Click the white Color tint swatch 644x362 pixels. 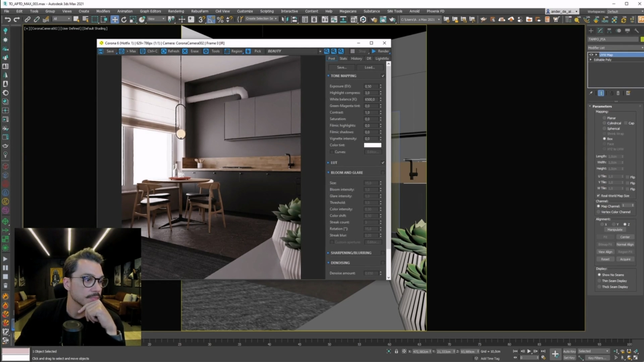click(x=372, y=145)
